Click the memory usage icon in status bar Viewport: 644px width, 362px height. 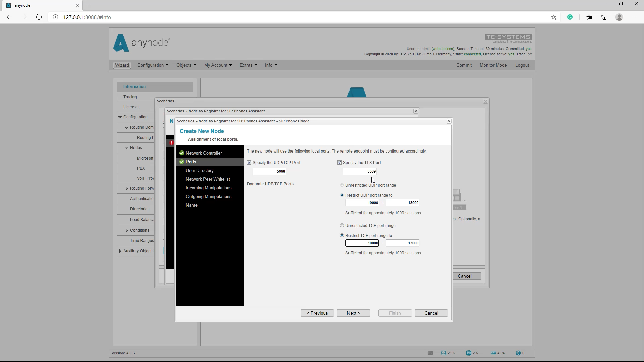coord(493,353)
